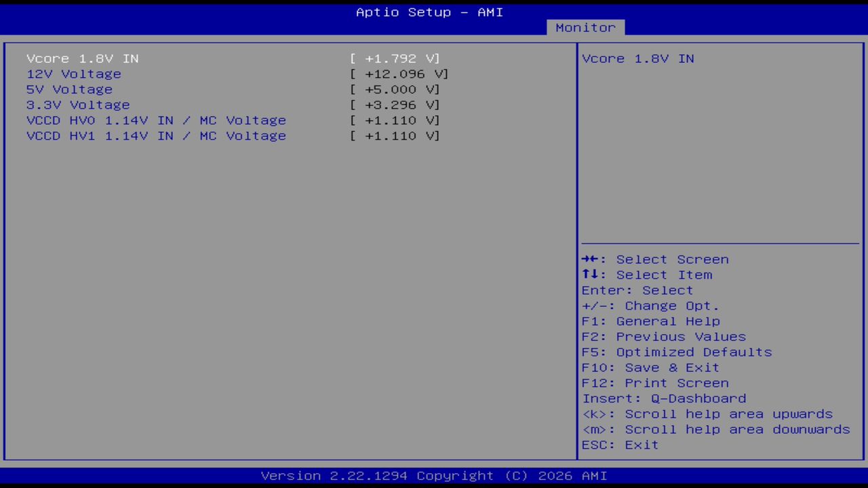Image resolution: width=868 pixels, height=488 pixels.
Task: Click the +1.792 V value field
Action: 395,58
